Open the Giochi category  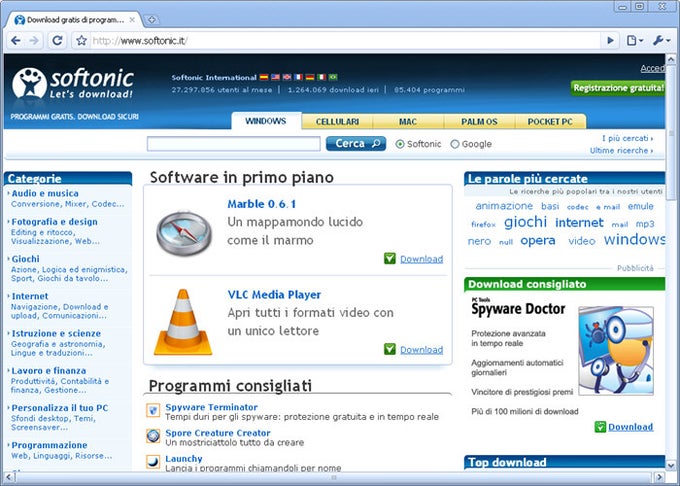[x=26, y=259]
